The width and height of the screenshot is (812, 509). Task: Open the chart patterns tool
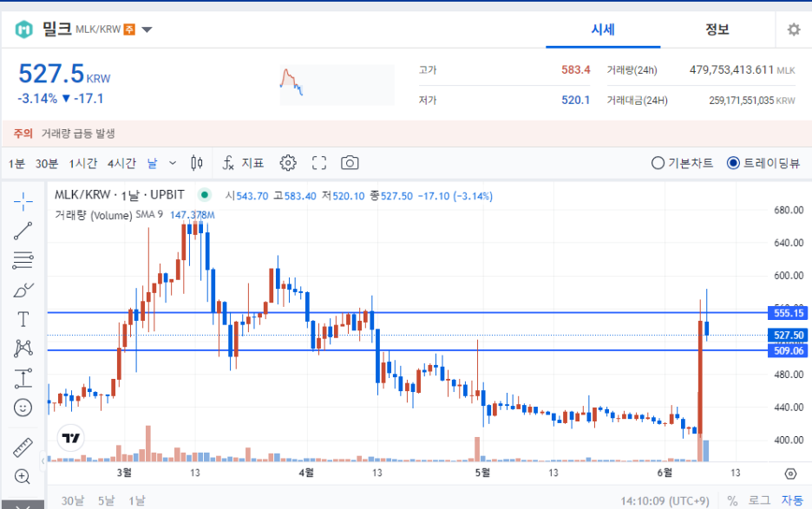tap(23, 348)
